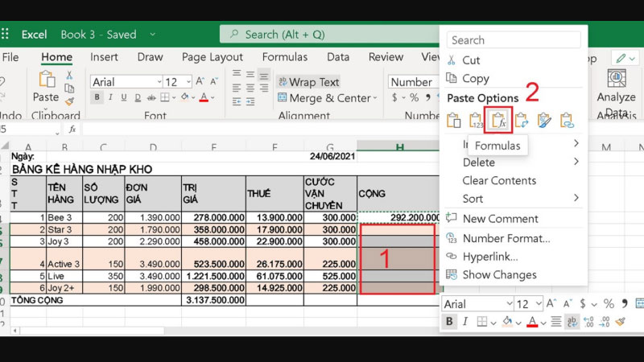Switch to the Page Layout tab
The height and width of the screenshot is (362, 644).
click(213, 57)
